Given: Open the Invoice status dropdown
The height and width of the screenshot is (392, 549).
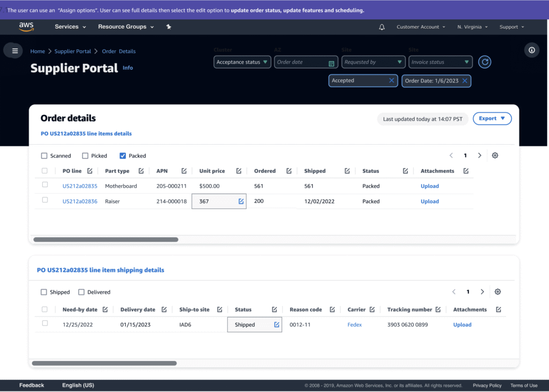Looking at the screenshot, I should (440, 62).
